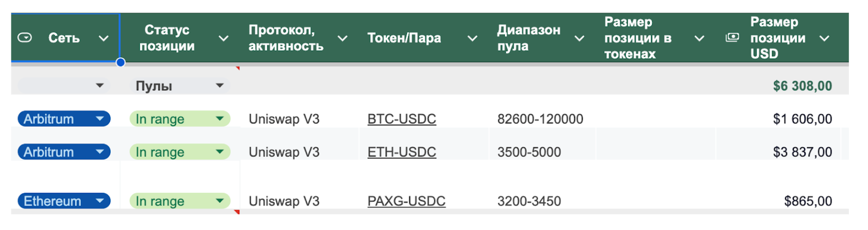The image size is (868, 230).
Task: Select the $6 308,00 total cell
Action: (802, 86)
